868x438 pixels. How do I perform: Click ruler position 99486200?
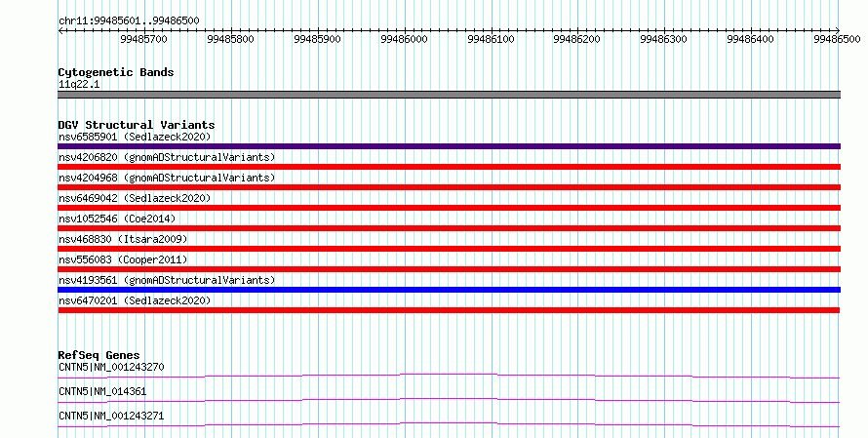(x=576, y=39)
